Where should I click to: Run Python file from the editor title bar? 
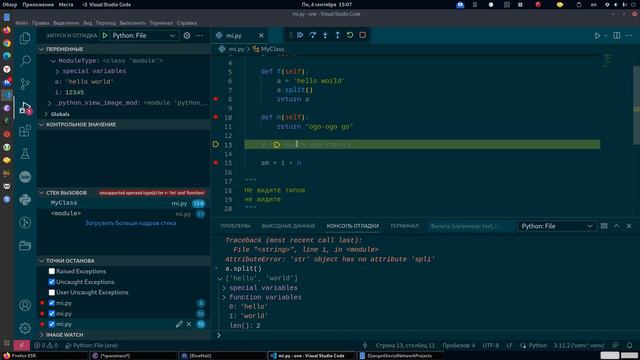(x=597, y=36)
